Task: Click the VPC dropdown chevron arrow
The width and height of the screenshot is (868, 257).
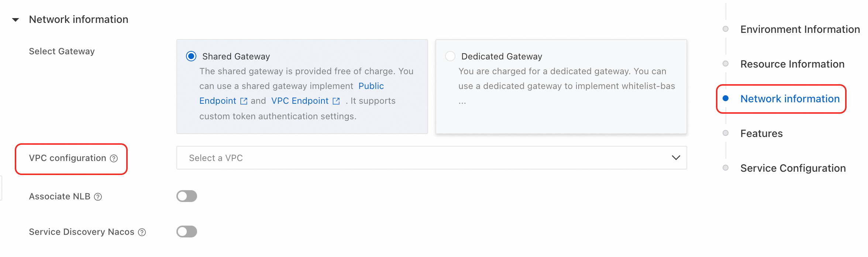Action: click(676, 158)
